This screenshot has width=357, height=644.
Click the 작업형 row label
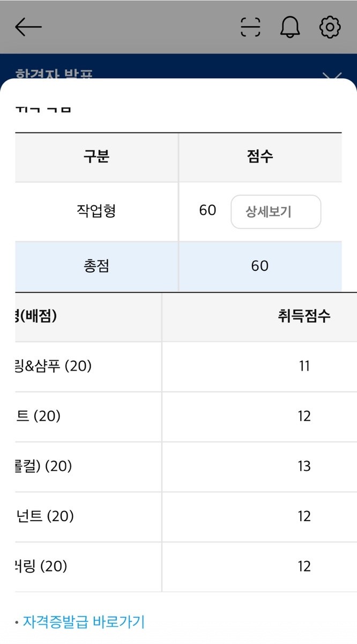click(96, 211)
